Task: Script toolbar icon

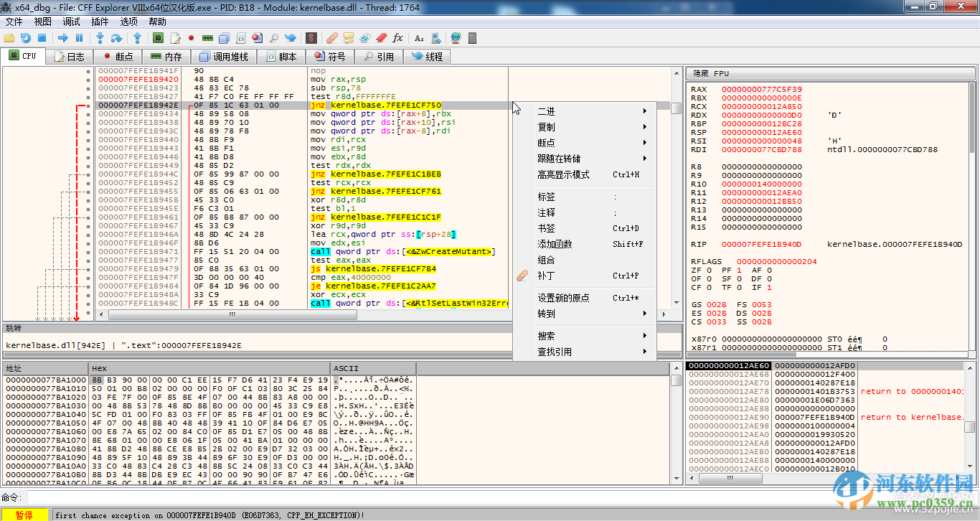Action: point(240,37)
